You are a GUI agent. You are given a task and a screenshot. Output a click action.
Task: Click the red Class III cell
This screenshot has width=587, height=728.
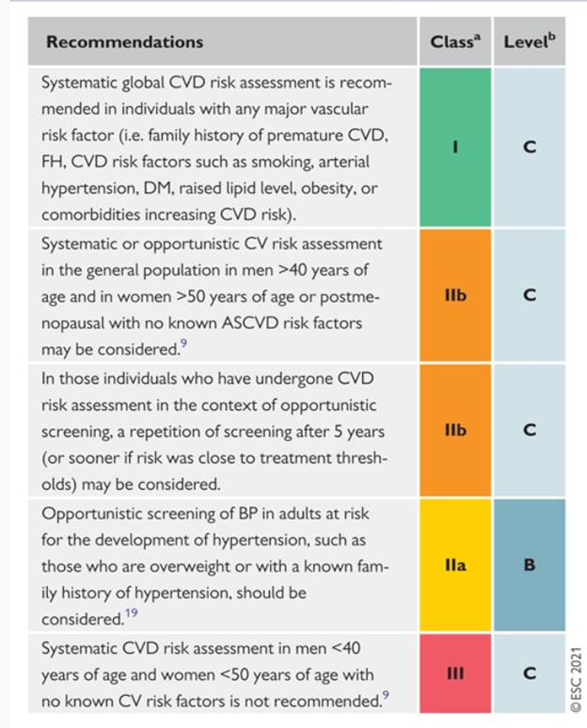coord(455,673)
